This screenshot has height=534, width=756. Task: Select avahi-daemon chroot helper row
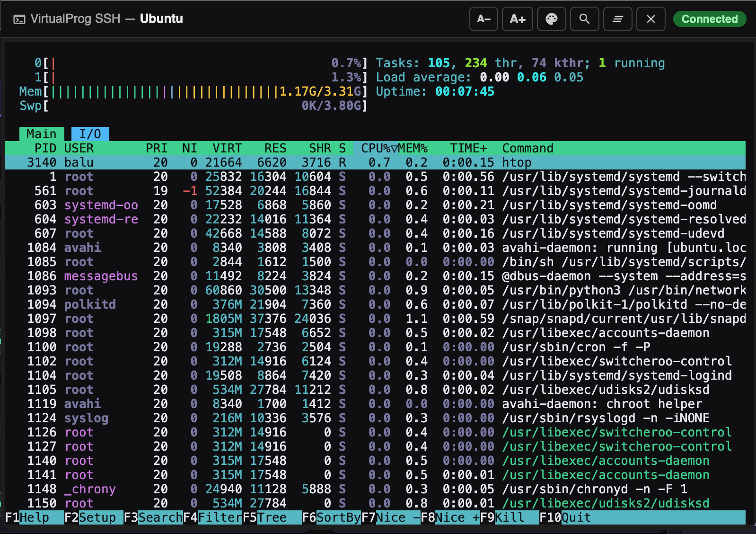coord(375,404)
